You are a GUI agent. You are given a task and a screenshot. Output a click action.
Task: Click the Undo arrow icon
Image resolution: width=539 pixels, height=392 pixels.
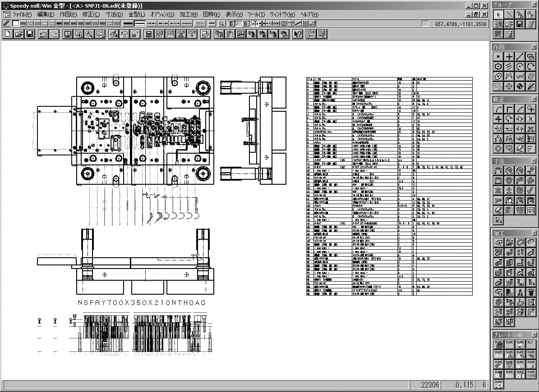click(43, 34)
